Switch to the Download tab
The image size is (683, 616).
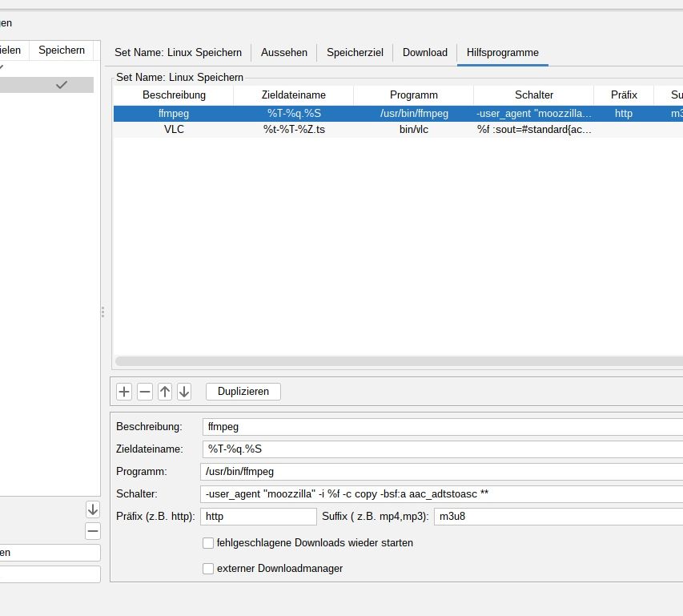(x=424, y=53)
